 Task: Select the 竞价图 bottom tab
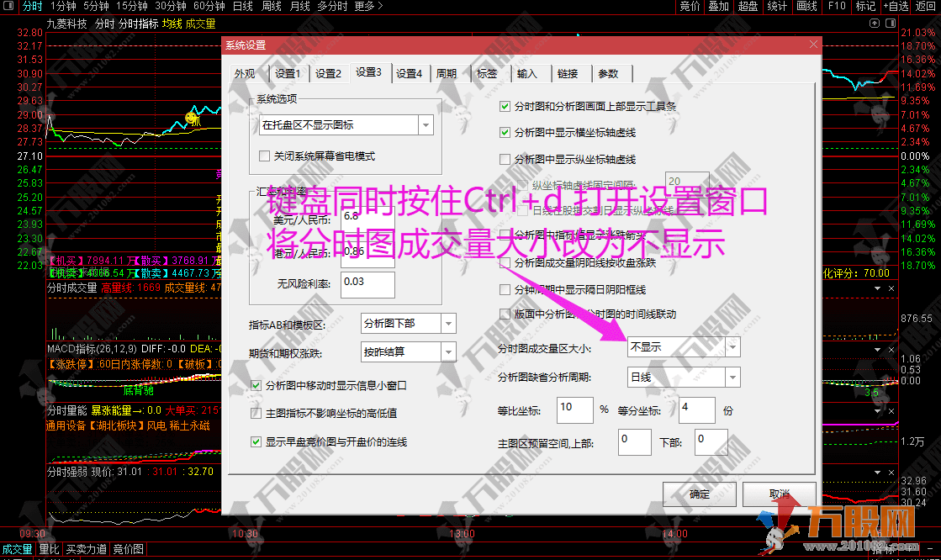129,549
